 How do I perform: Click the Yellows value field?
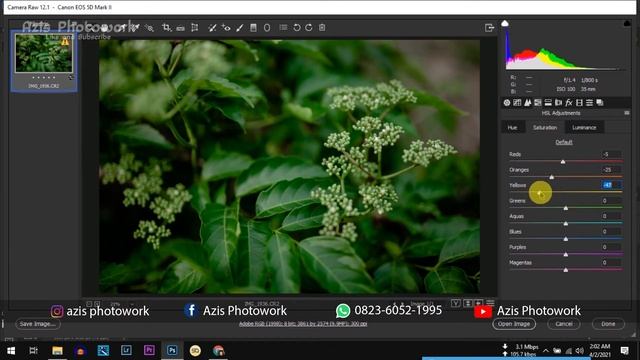(611, 185)
